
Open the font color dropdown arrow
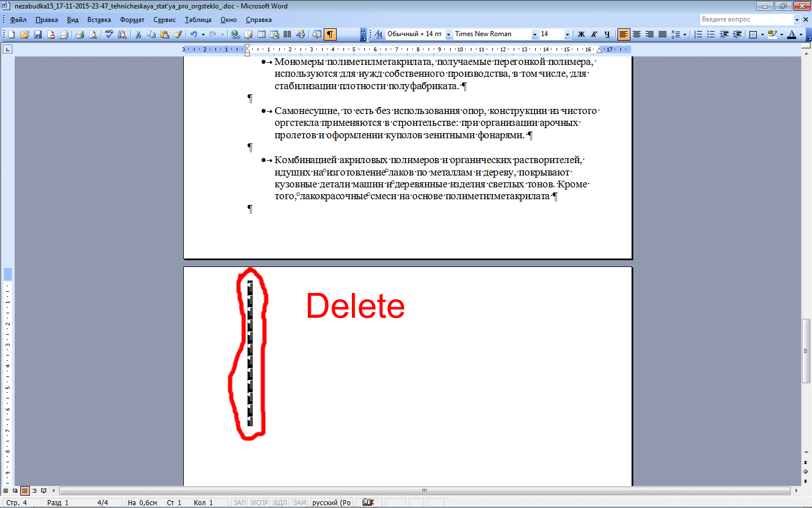(x=801, y=34)
